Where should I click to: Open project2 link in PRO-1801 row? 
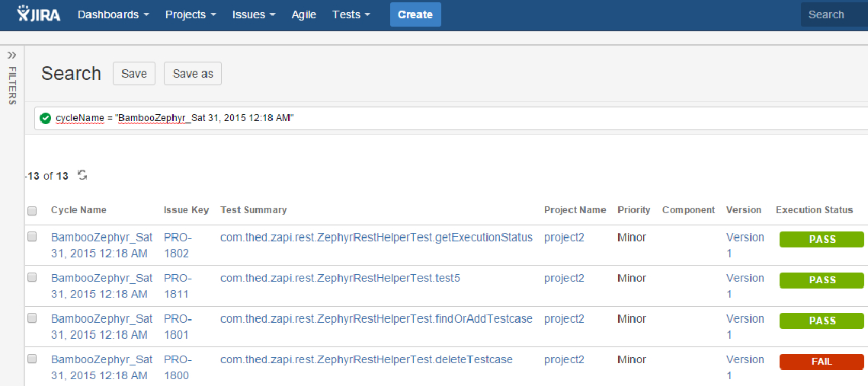pos(564,318)
